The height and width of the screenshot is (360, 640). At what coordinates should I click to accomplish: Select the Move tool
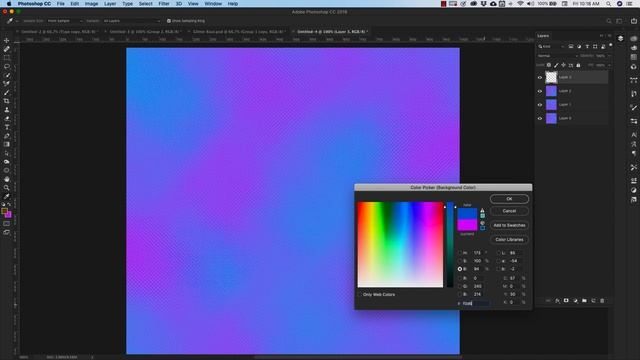[7, 40]
